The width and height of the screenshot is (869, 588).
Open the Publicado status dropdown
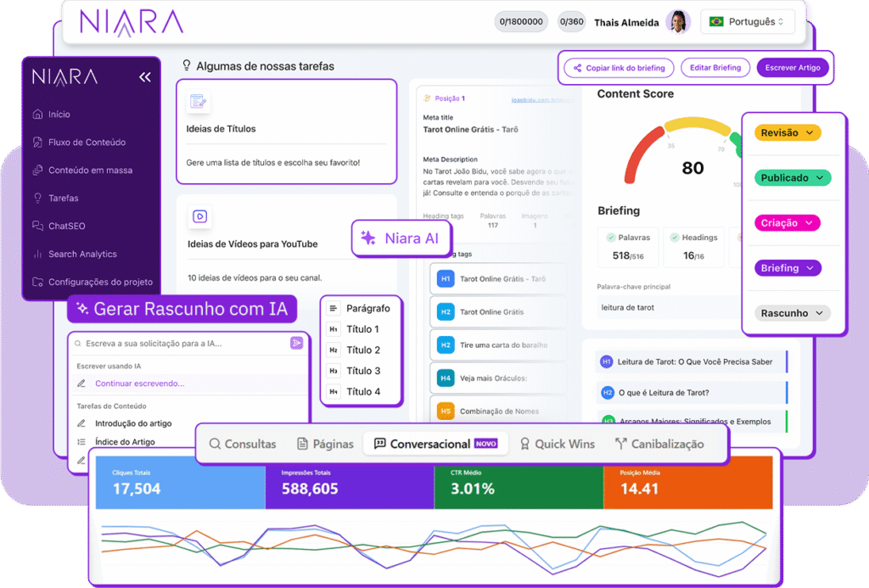(793, 178)
